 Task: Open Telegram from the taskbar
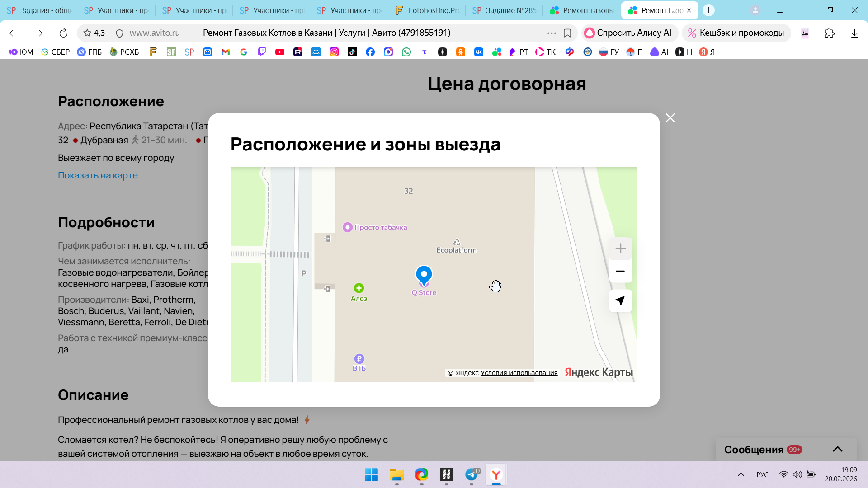471,474
